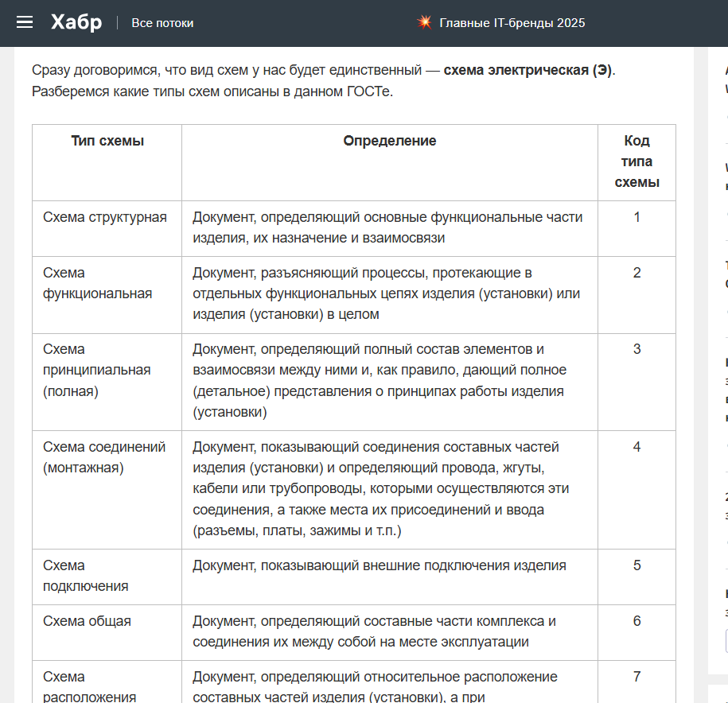Open the Главные IT-бренды 2025 link

point(512,23)
